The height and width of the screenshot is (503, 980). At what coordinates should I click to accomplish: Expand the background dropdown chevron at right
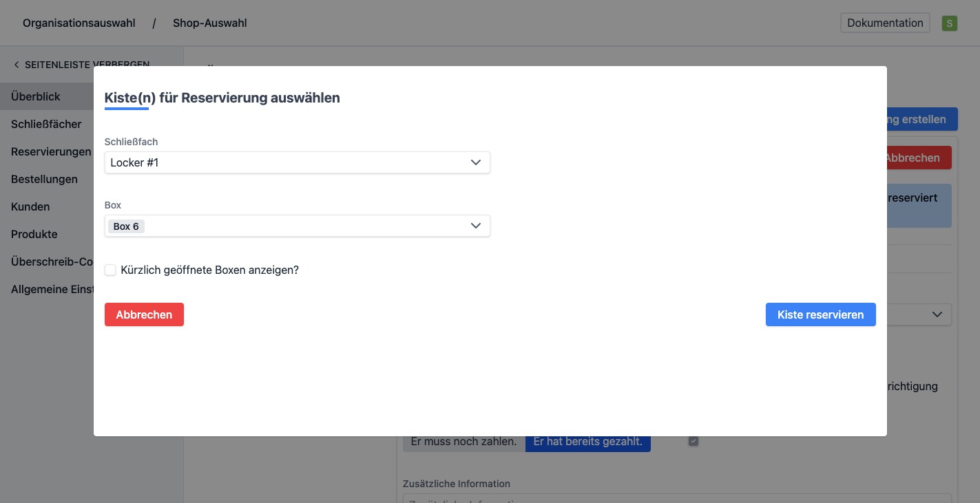coord(937,314)
